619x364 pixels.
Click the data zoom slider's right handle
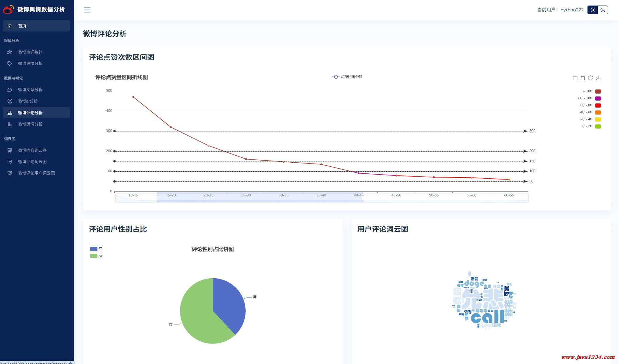click(363, 198)
